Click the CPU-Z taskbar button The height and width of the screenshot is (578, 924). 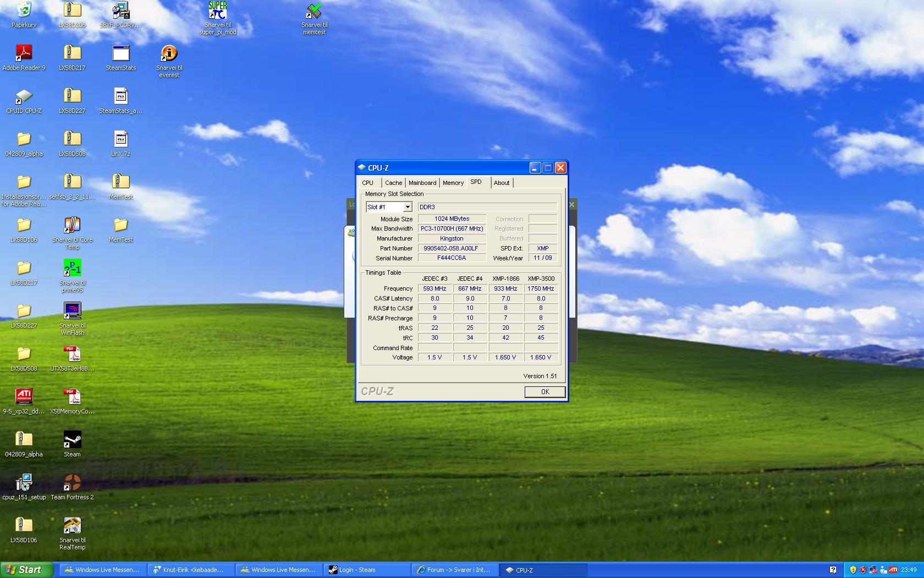tap(543, 570)
